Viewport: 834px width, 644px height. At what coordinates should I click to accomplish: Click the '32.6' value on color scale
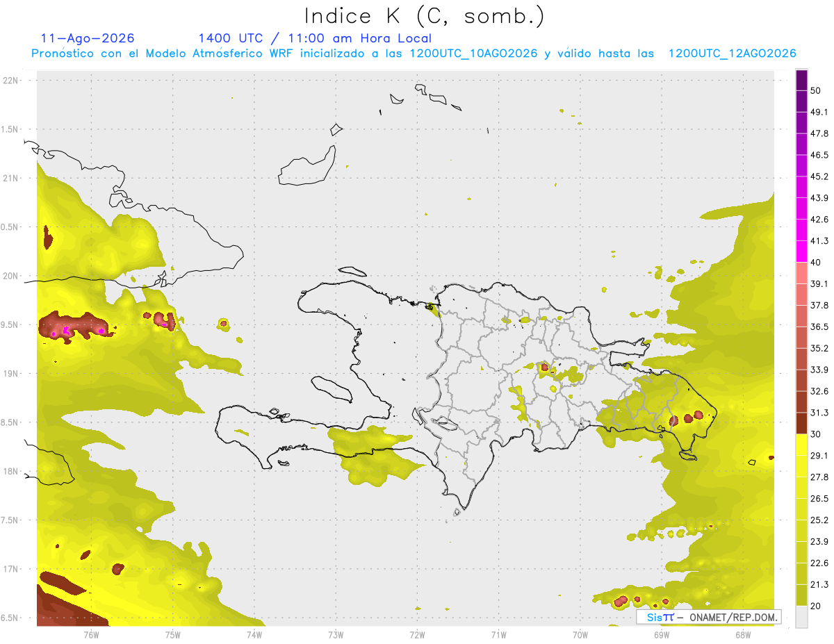[819, 391]
